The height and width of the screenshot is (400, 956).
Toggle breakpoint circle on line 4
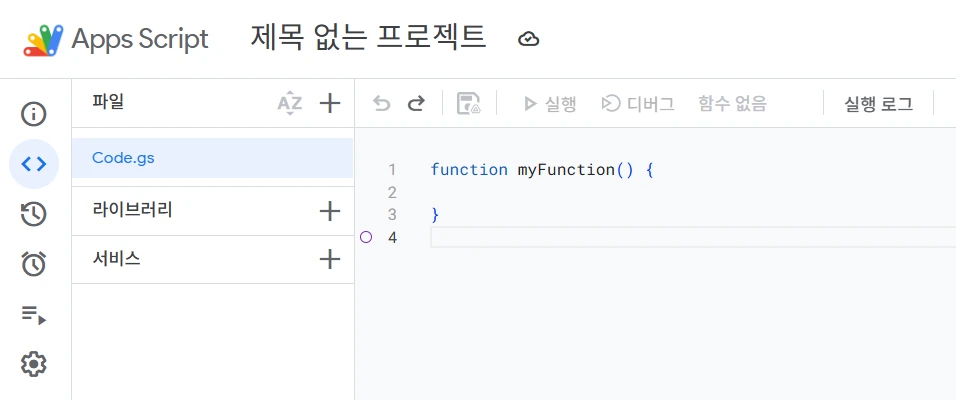365,237
